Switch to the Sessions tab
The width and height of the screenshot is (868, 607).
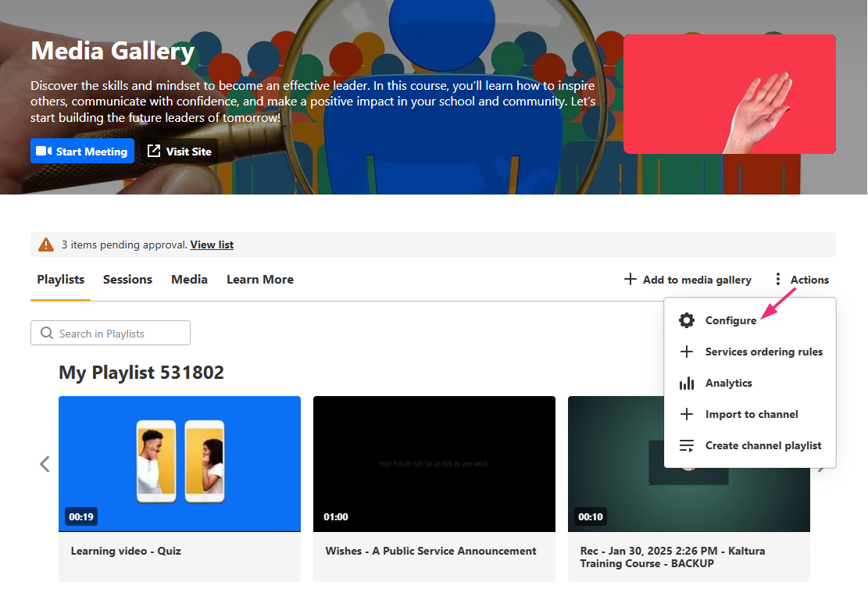[127, 280]
